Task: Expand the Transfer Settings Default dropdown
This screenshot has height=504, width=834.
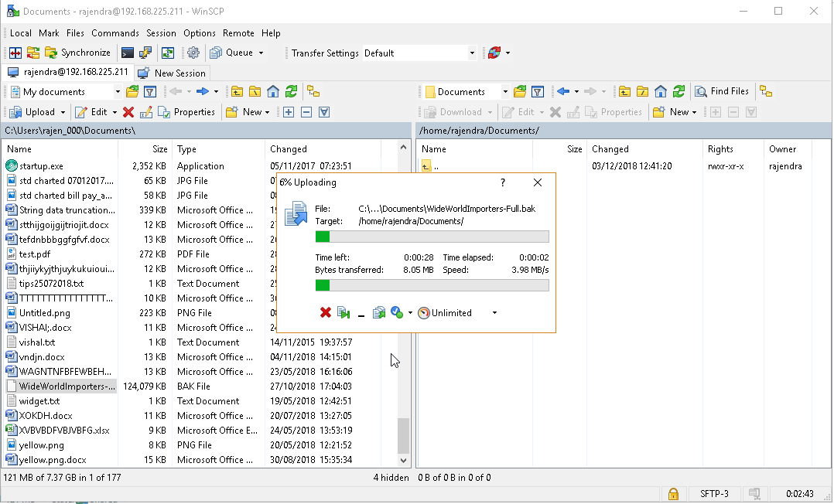Action: tap(472, 53)
